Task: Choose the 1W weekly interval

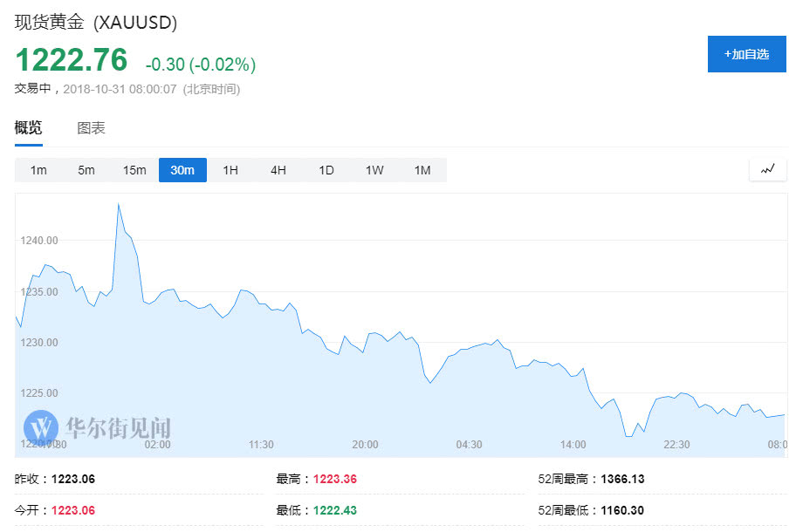Action: click(374, 170)
